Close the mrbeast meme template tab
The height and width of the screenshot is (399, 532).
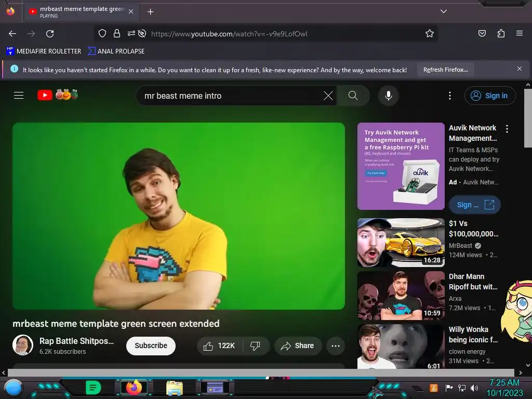(131, 11)
